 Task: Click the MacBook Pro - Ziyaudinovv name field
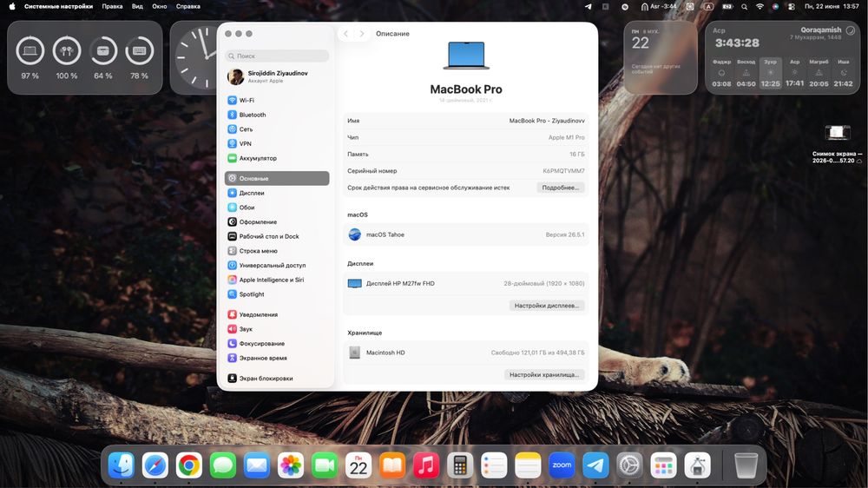[x=546, y=121]
